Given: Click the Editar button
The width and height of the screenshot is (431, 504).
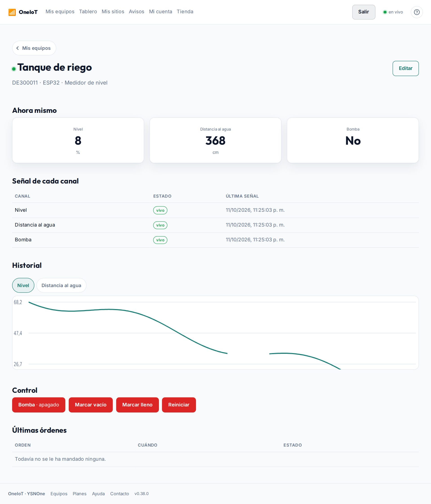Looking at the screenshot, I should tap(405, 68).
